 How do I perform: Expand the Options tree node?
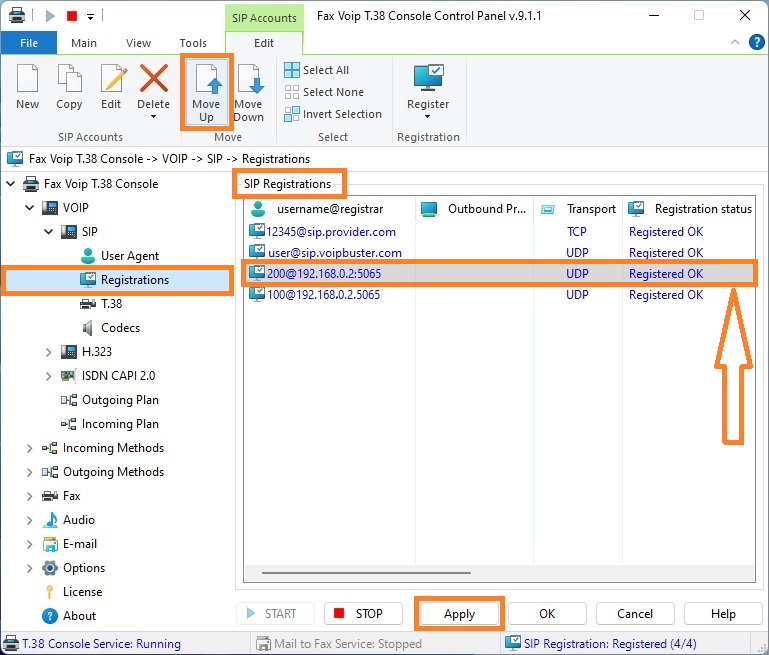click(29, 568)
